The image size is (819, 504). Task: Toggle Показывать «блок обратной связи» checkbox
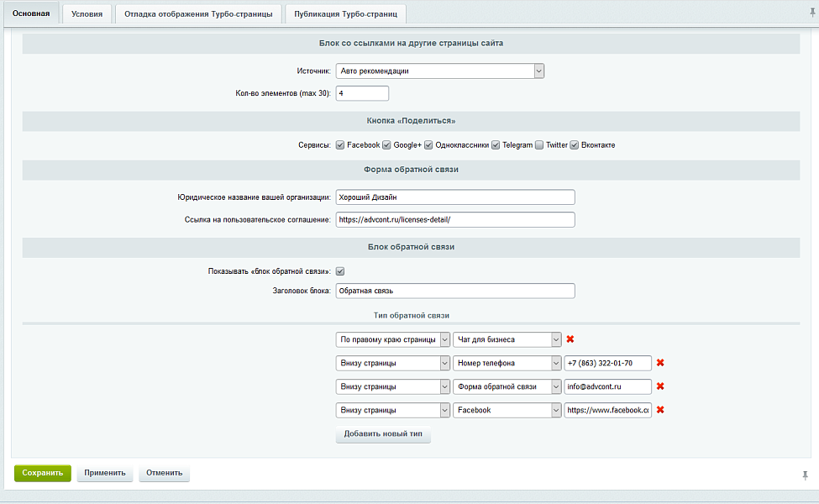(340, 271)
